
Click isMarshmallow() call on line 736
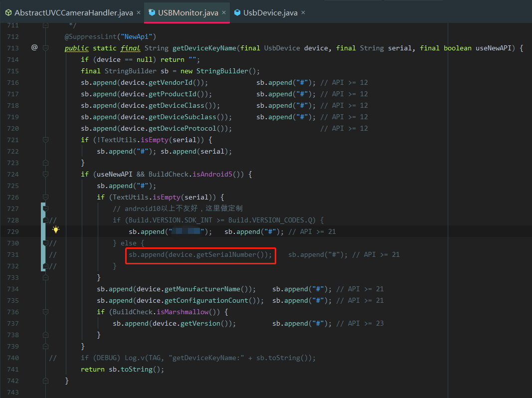[186, 312]
